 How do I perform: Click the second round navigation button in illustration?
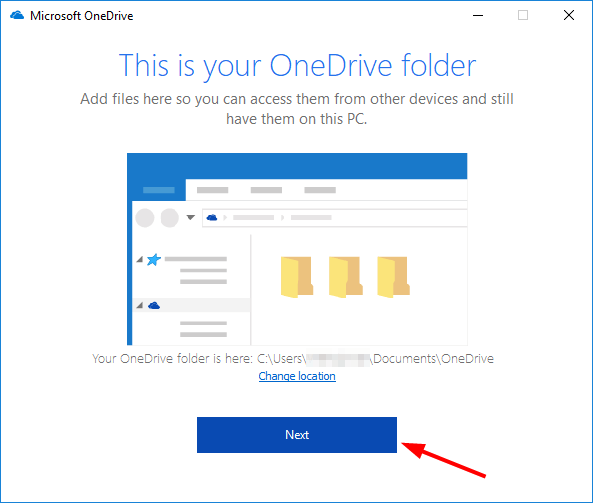pyautogui.click(x=170, y=217)
